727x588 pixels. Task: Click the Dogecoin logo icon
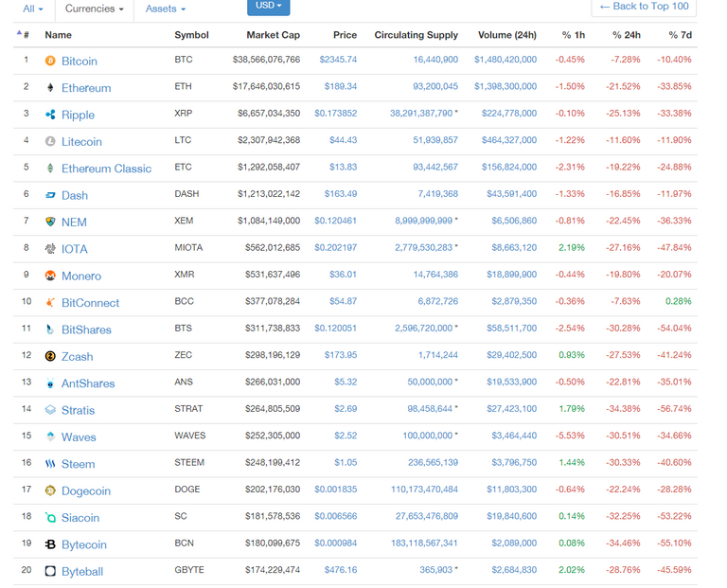(x=50, y=490)
